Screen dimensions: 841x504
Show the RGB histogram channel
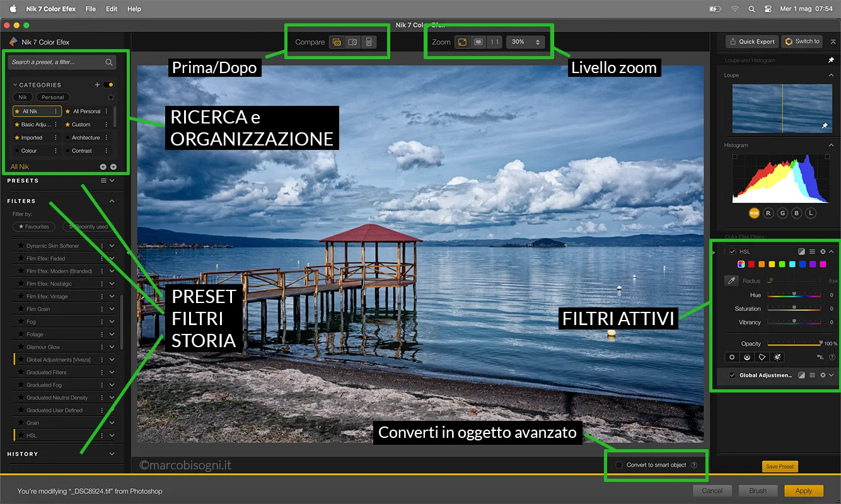pyautogui.click(x=754, y=213)
